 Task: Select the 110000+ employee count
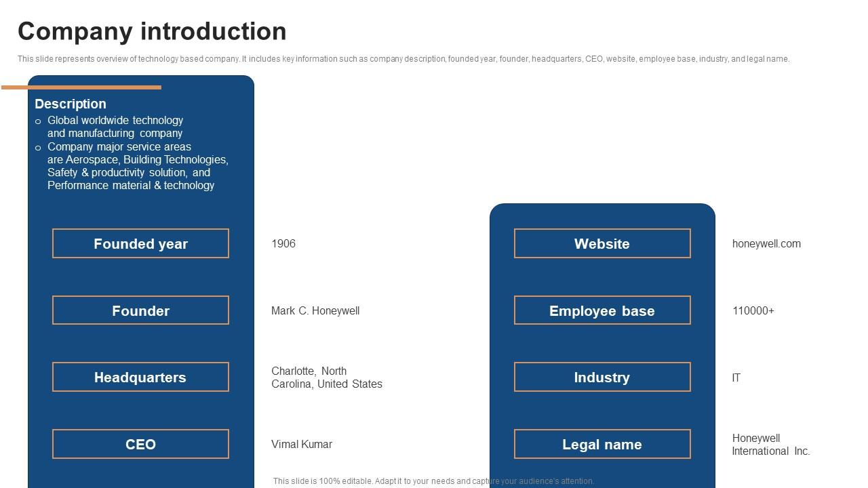pyautogui.click(x=753, y=310)
